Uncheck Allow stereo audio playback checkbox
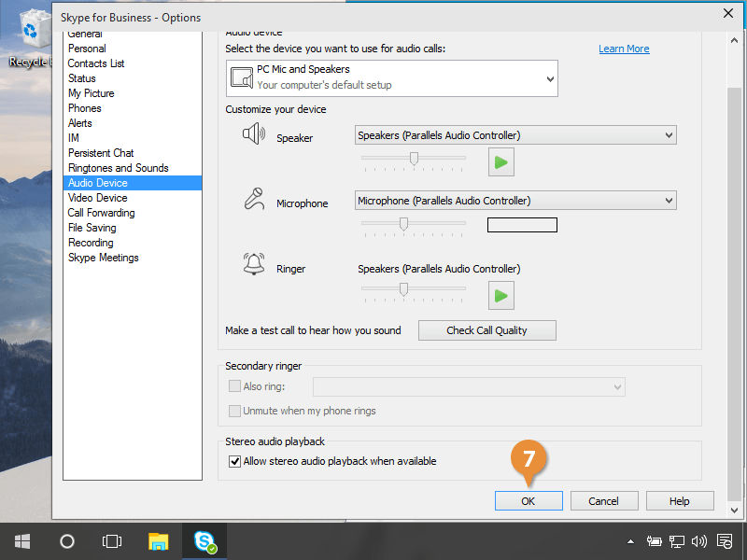Image resolution: width=747 pixels, height=560 pixels. coord(235,461)
